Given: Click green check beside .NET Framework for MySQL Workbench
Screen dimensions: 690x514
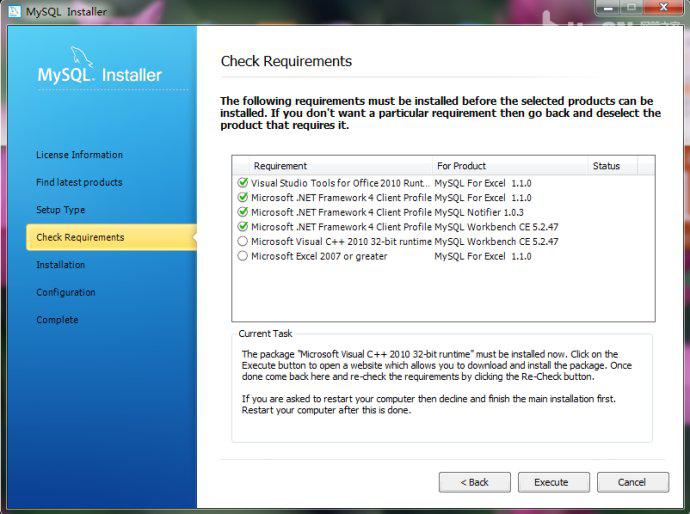Looking at the screenshot, I should (242, 226).
